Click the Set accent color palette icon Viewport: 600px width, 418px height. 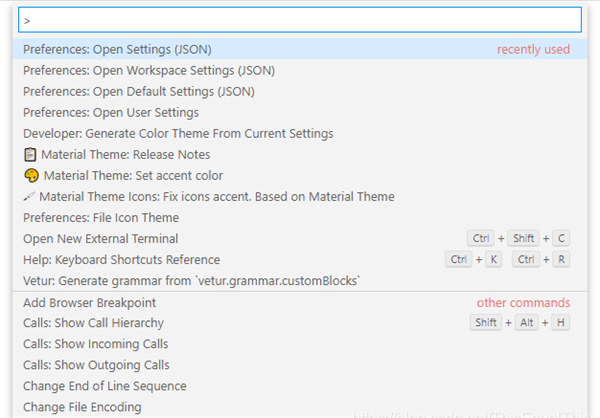pyautogui.click(x=30, y=175)
